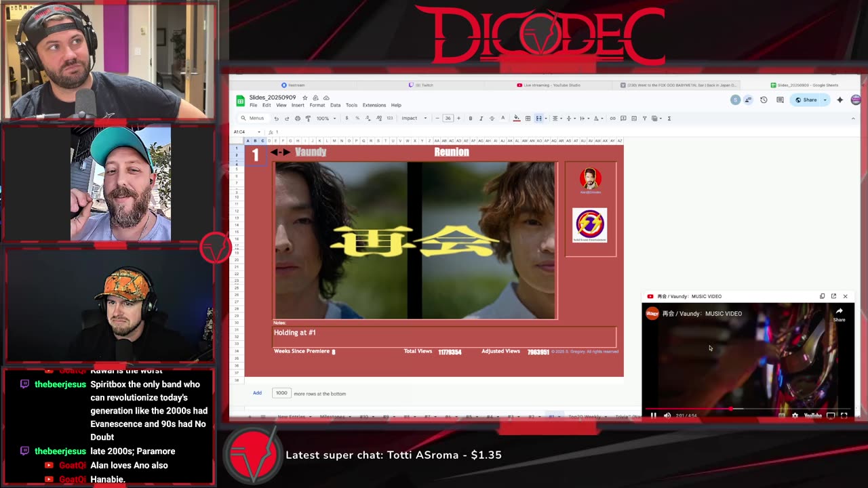
Task: Open the Extensions menu
Action: tap(374, 105)
